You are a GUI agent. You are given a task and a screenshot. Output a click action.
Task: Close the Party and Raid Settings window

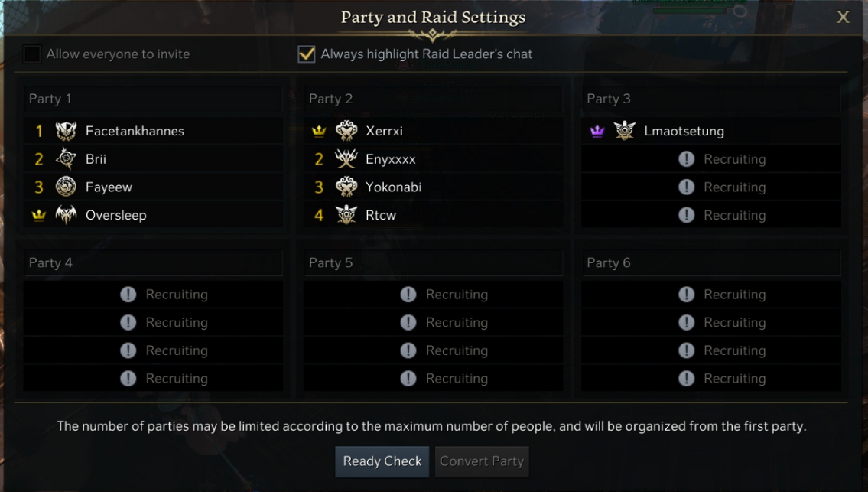[x=843, y=17]
